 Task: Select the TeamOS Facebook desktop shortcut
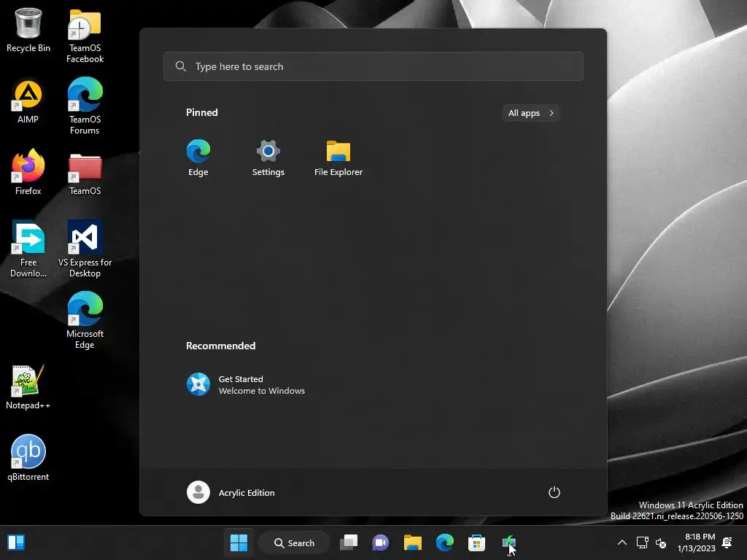point(85,36)
